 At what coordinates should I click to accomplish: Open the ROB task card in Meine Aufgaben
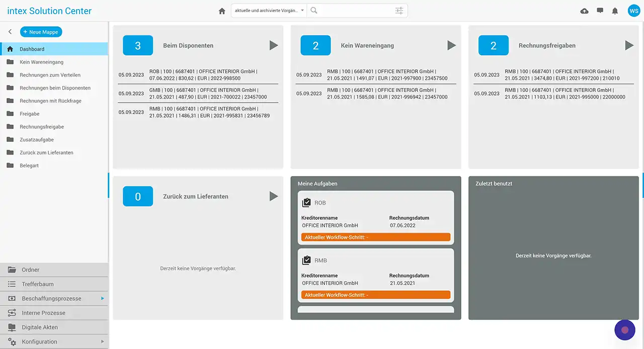[x=375, y=217]
